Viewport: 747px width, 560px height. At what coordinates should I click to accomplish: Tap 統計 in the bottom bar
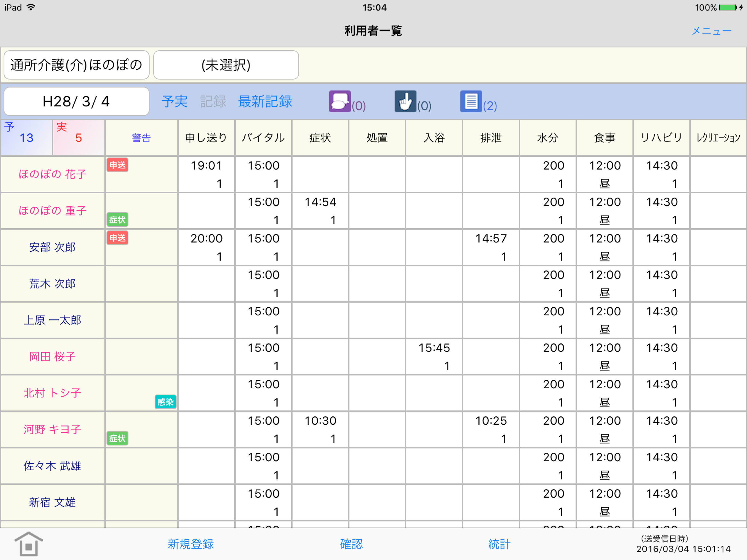click(500, 544)
